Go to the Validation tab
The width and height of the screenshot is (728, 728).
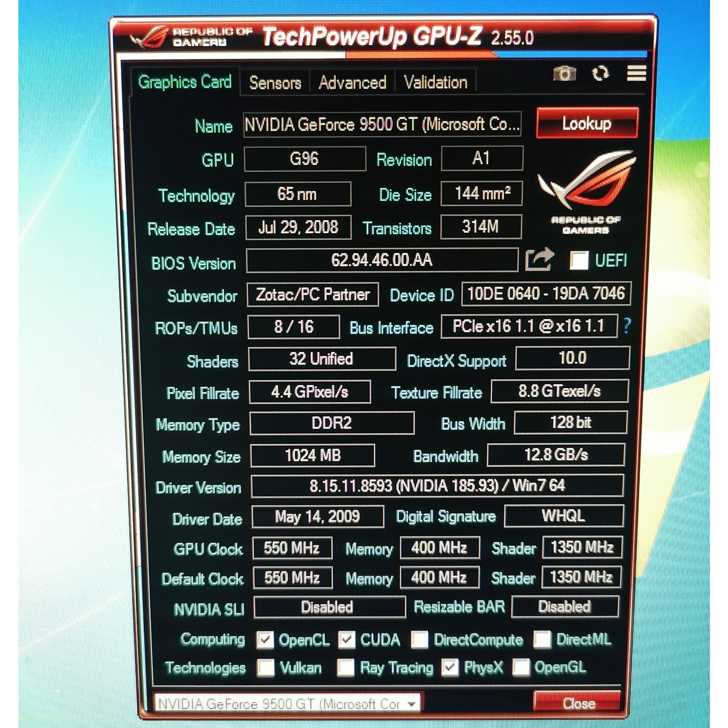(x=435, y=82)
